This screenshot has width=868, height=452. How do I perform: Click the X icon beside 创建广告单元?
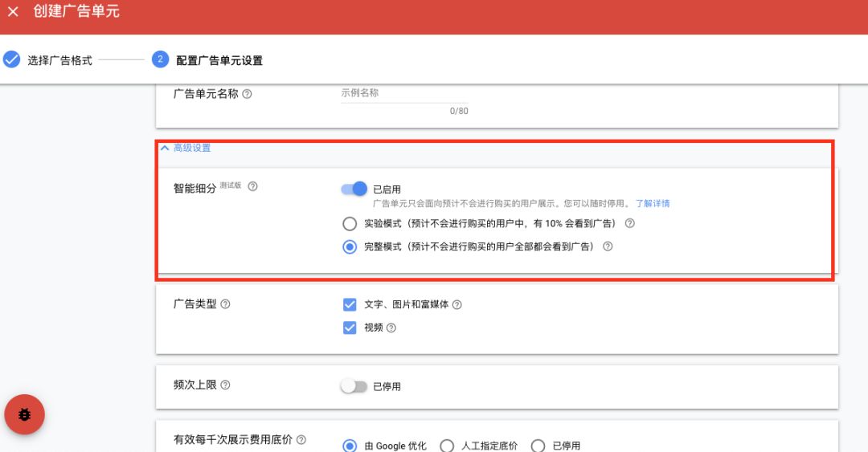coord(14,11)
